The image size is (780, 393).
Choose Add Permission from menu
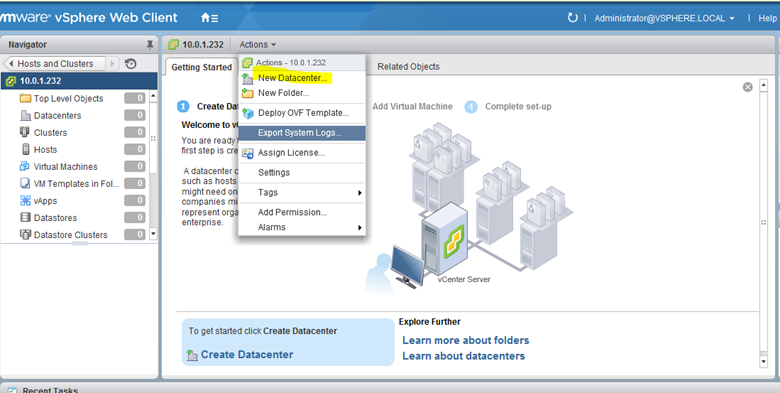292,212
